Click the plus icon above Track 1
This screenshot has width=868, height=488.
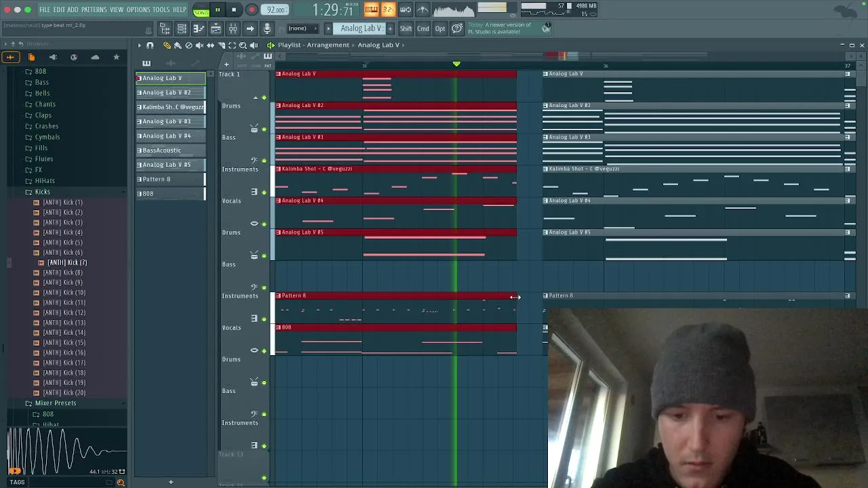point(226,64)
